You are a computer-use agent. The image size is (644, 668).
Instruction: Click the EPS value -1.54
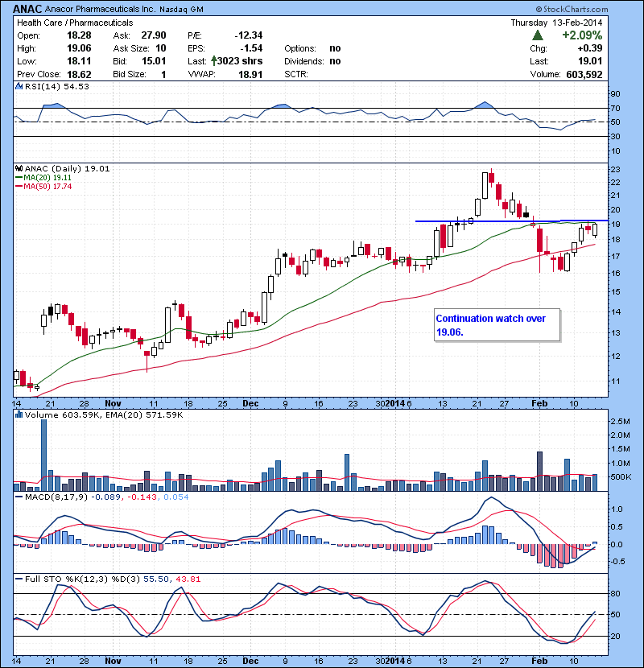click(x=250, y=48)
